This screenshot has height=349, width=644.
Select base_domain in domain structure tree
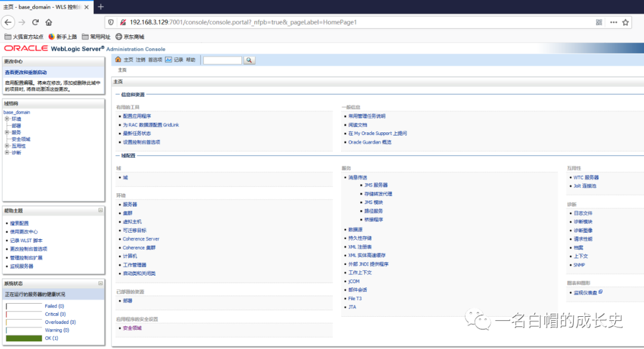pos(17,112)
